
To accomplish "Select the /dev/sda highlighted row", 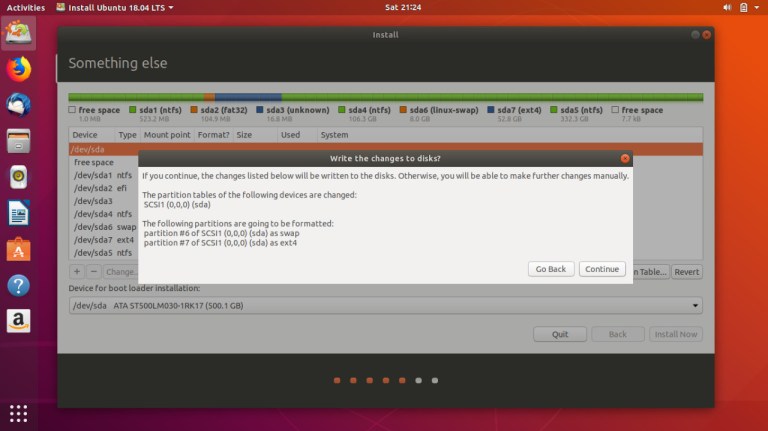I will point(385,149).
